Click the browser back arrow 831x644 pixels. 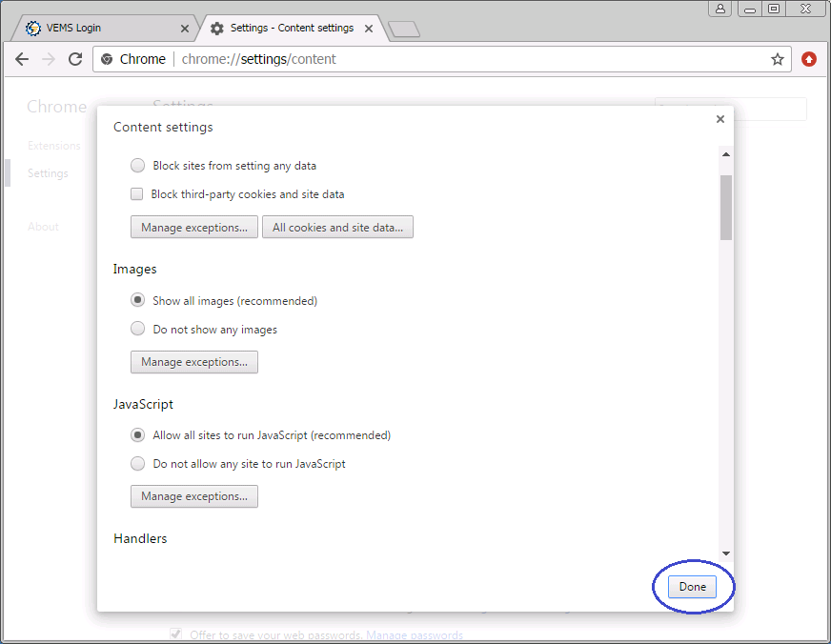tap(22, 59)
